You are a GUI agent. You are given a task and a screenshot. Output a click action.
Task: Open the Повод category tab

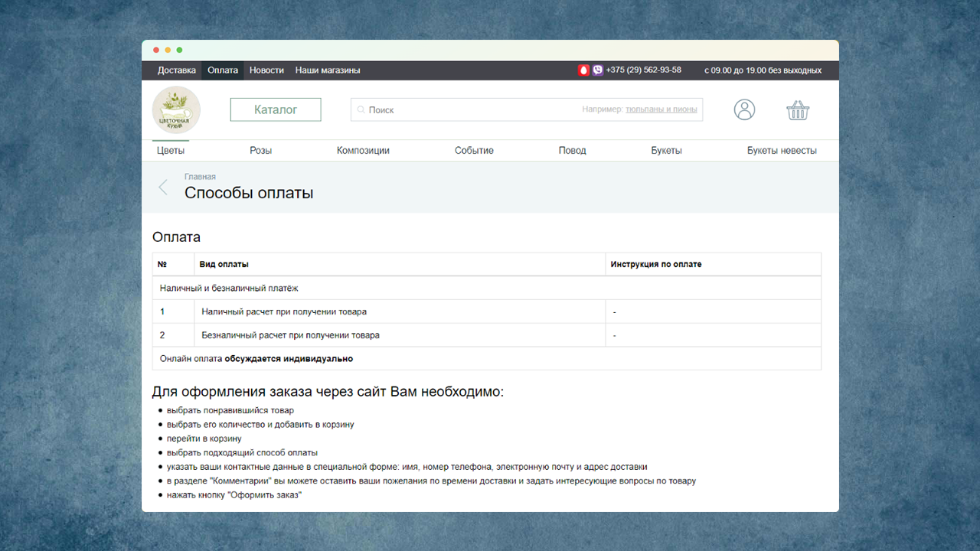coord(572,151)
